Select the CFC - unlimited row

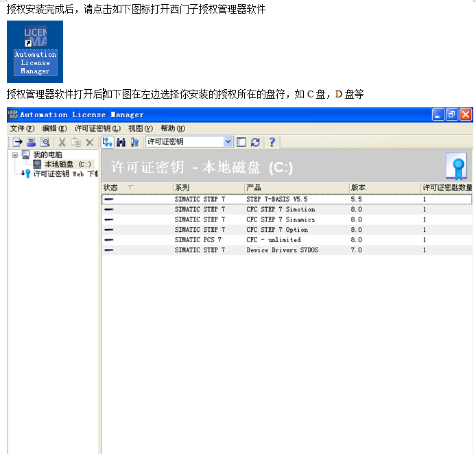pyautogui.click(x=287, y=240)
